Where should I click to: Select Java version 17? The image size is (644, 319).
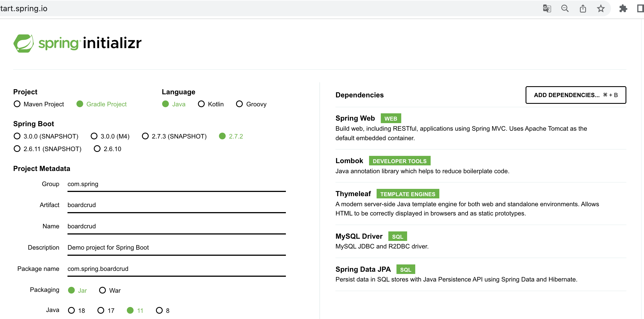click(106, 311)
